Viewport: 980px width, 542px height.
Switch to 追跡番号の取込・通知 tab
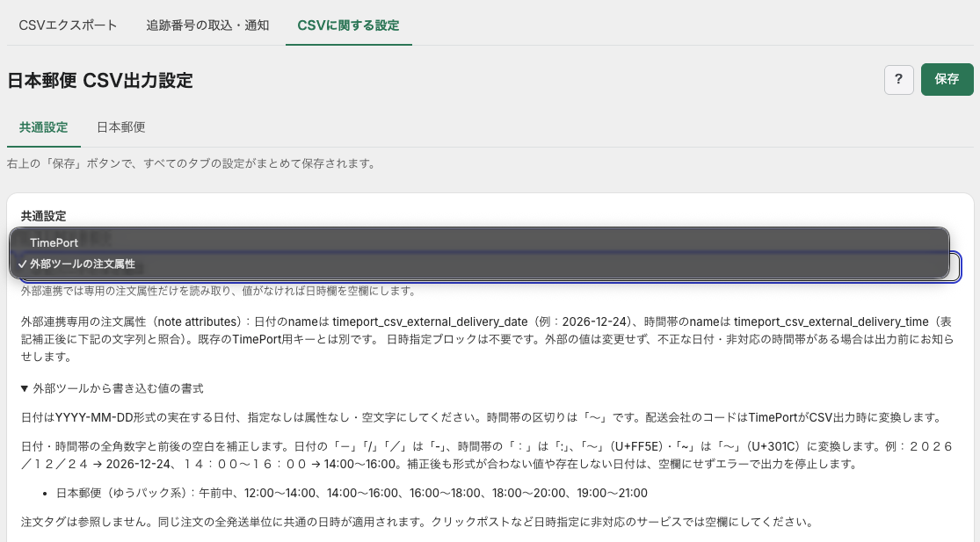pos(207,25)
